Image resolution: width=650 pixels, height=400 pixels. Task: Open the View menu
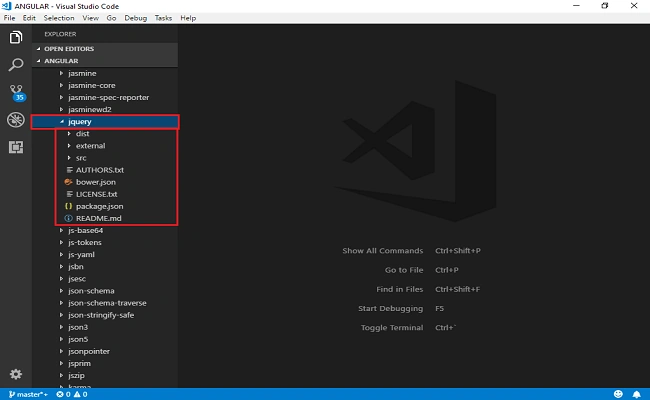[x=90, y=18]
